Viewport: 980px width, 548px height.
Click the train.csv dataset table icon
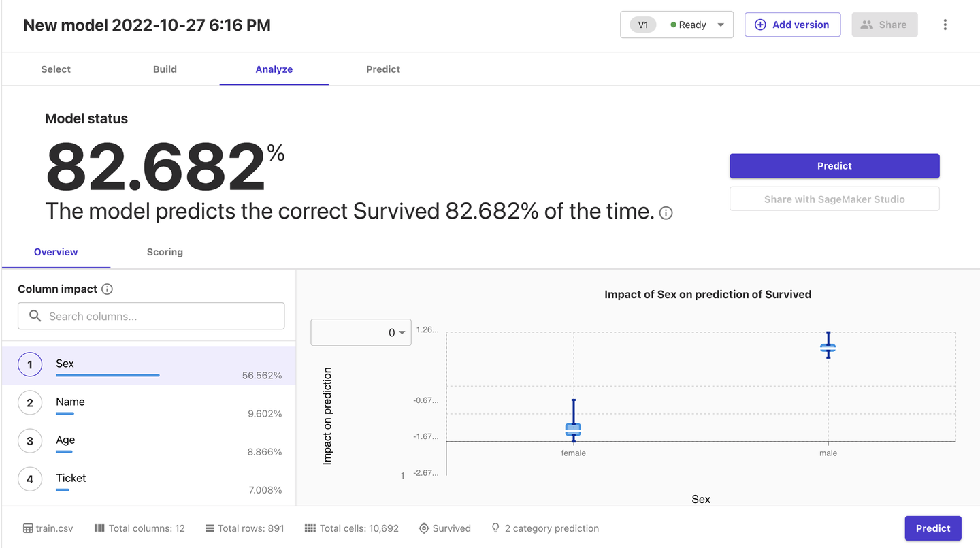28,528
